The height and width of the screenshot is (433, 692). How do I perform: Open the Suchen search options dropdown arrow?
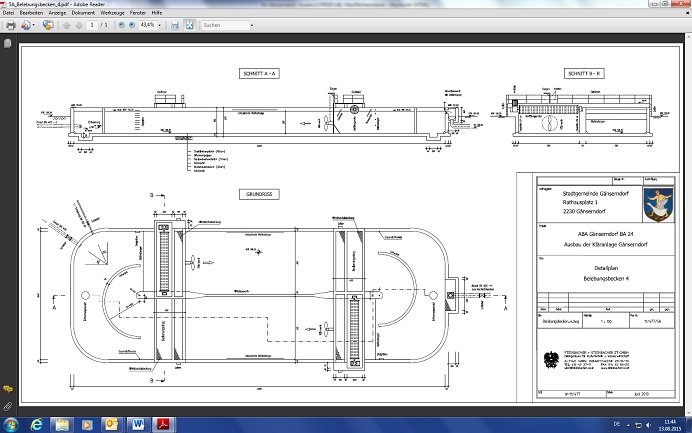tap(252, 25)
